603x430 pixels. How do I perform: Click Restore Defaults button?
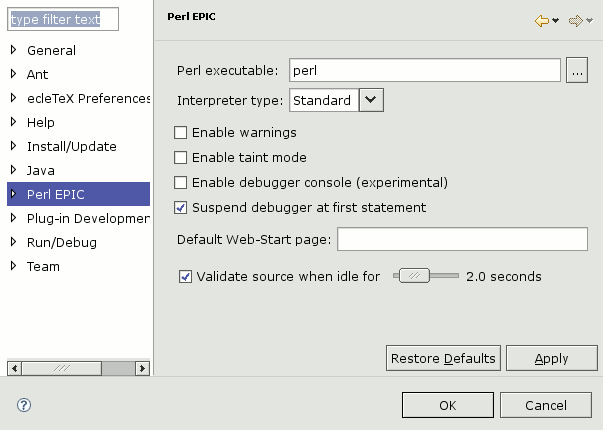[x=443, y=358]
